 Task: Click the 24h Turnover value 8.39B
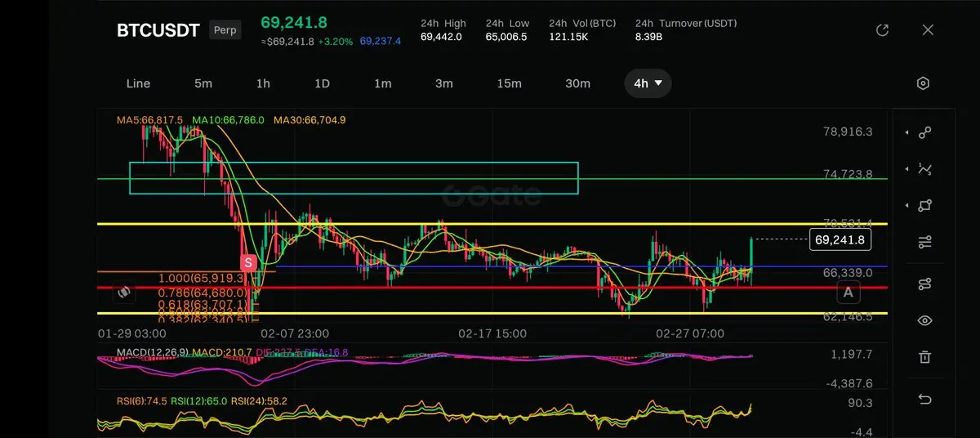[650, 37]
